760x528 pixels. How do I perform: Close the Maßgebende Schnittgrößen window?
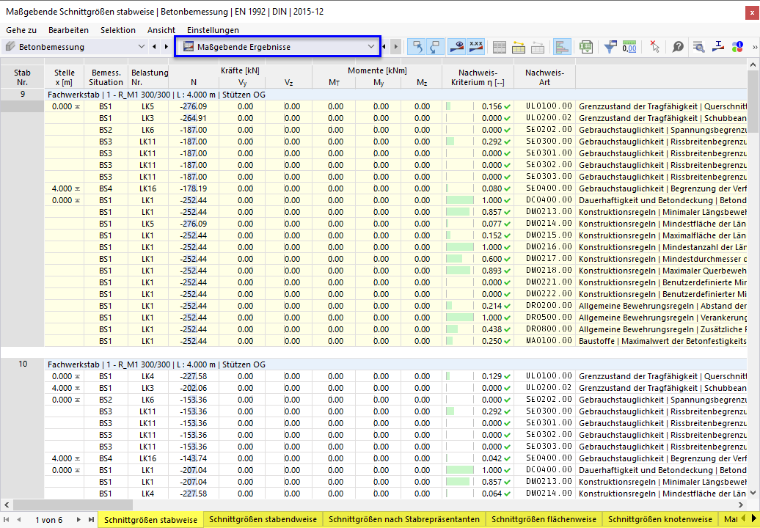click(x=751, y=12)
